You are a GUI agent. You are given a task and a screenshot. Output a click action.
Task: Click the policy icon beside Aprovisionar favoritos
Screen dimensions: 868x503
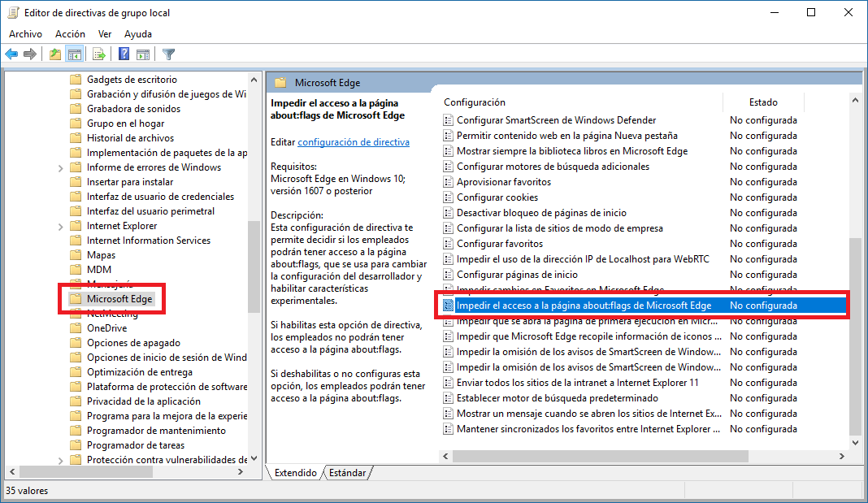(x=449, y=182)
